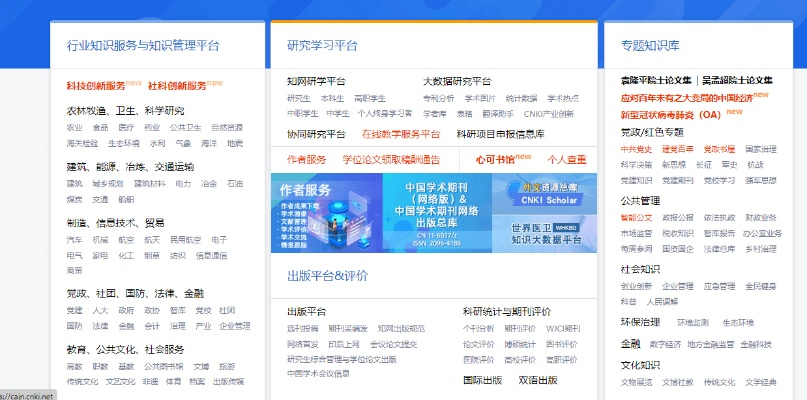
Task: Open 个人查重 link
Action: pos(567,160)
